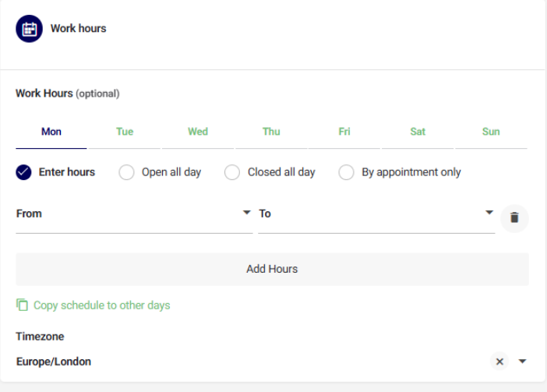The image size is (547, 392).
Task: Open the Thu tab
Action: click(x=271, y=132)
